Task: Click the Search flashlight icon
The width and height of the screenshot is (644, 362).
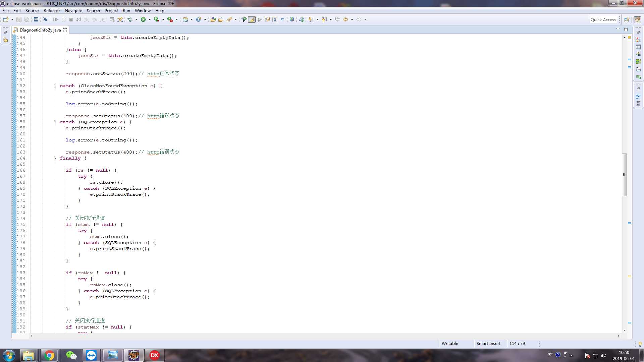Action: point(229,19)
